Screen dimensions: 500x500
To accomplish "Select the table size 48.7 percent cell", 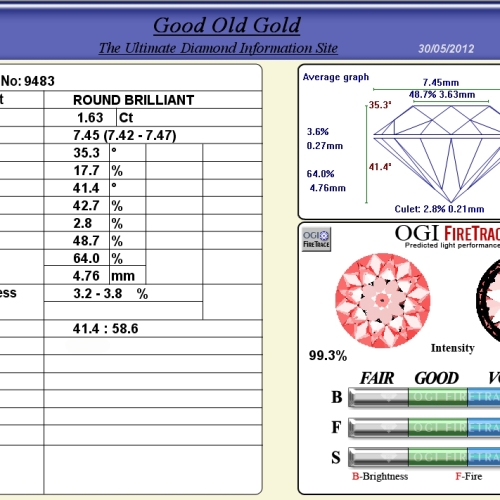I will [x=86, y=241].
